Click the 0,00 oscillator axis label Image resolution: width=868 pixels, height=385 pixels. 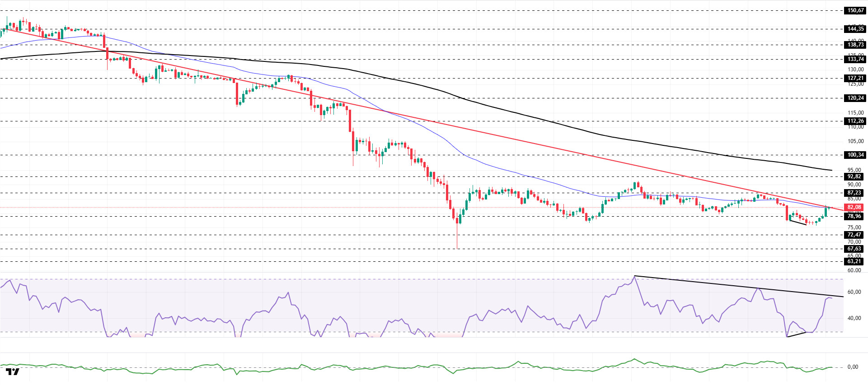(853, 367)
